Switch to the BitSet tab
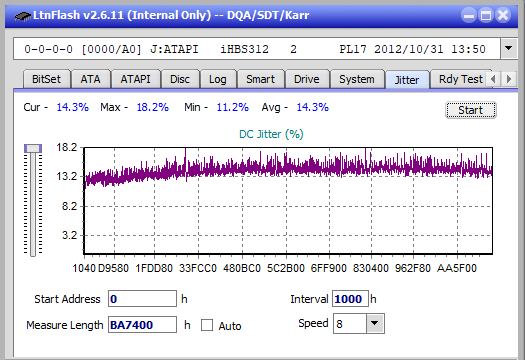The image size is (525, 360). point(47,79)
